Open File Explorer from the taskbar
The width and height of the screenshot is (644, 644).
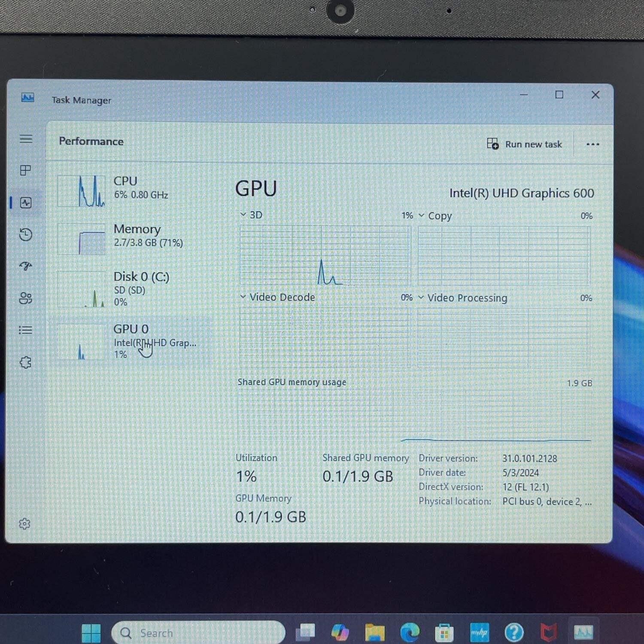(375, 632)
